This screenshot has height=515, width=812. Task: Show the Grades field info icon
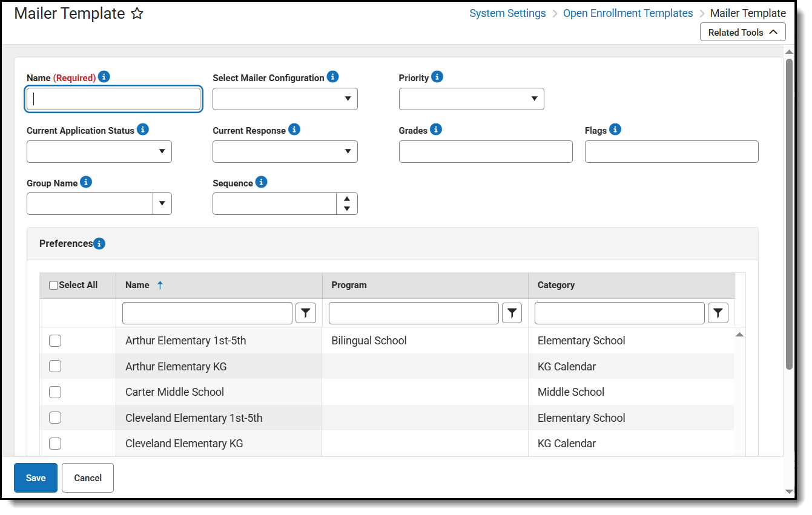[x=436, y=130]
